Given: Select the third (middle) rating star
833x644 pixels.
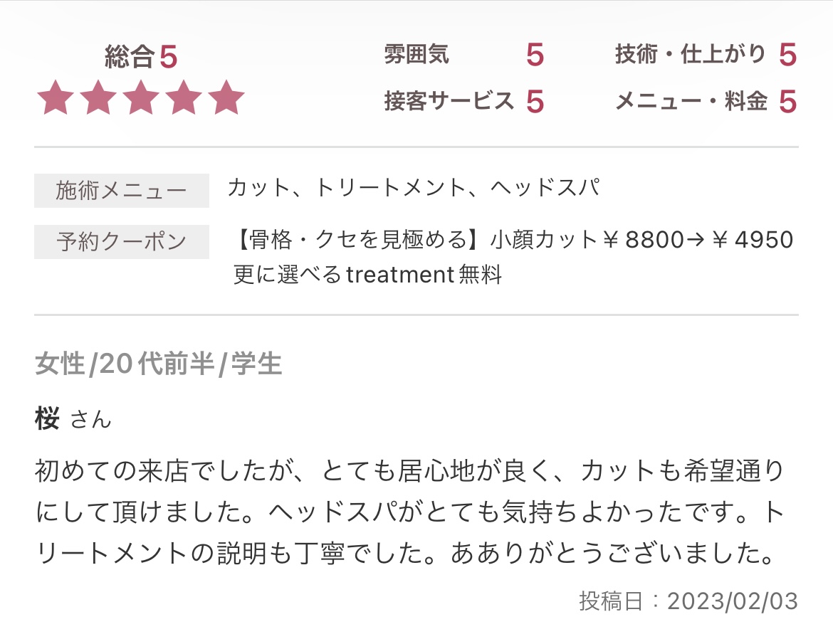Looking at the screenshot, I should click(140, 98).
